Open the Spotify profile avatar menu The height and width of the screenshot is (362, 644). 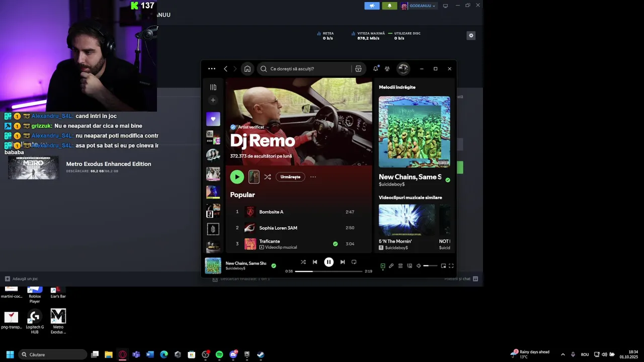pyautogui.click(x=403, y=68)
